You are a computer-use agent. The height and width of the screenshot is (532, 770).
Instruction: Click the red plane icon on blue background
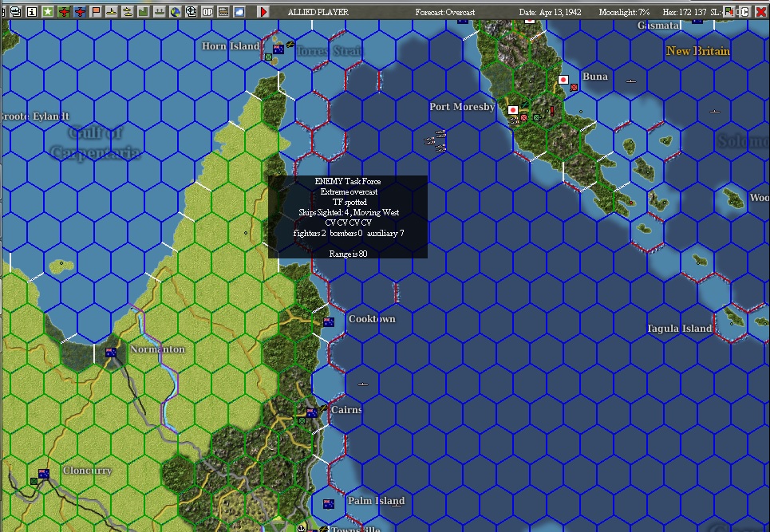[x=80, y=12]
